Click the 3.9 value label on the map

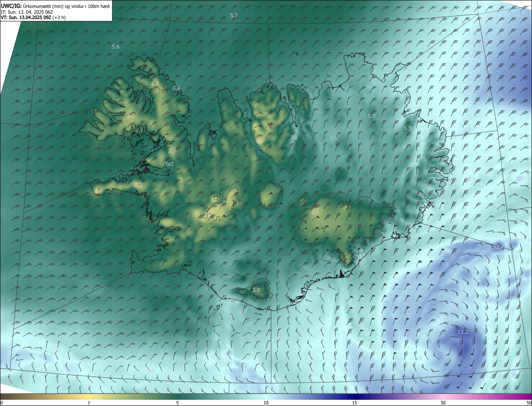[256, 290]
